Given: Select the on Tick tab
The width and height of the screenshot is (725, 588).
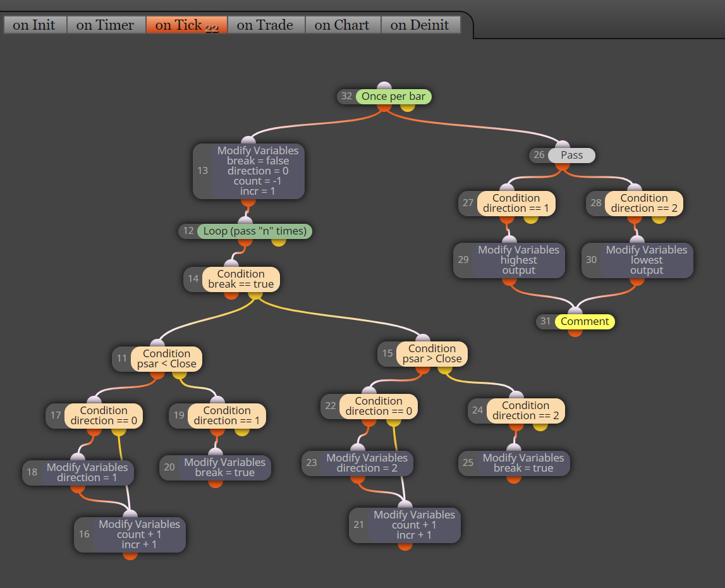Looking at the screenshot, I should tap(186, 25).
